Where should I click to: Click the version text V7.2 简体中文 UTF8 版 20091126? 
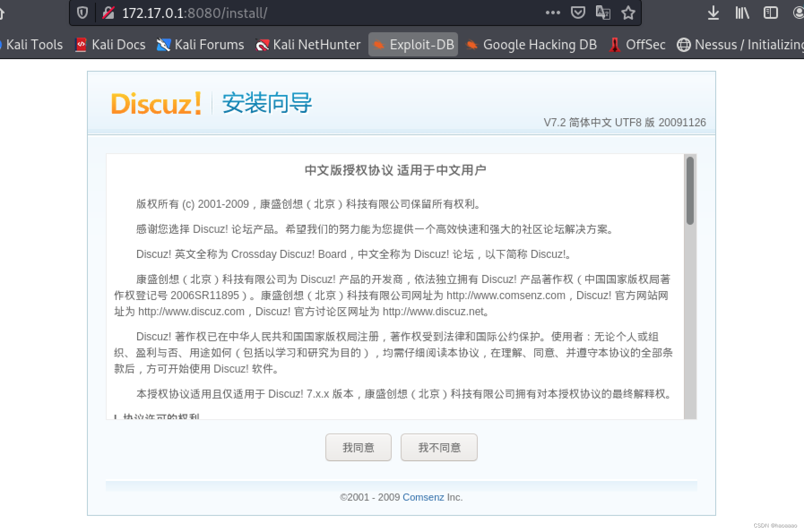625,122
